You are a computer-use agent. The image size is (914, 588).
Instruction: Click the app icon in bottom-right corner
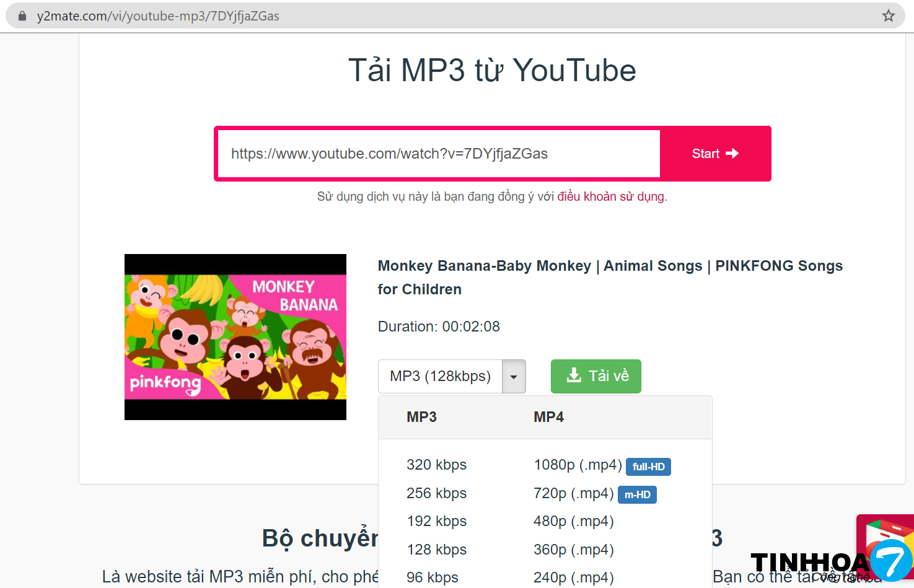886,545
